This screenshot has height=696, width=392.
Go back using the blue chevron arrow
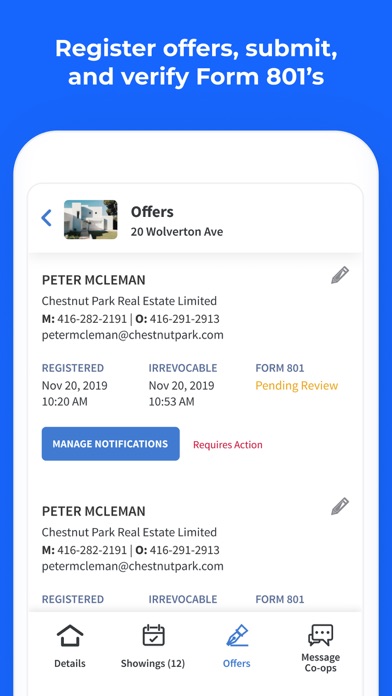(46, 218)
